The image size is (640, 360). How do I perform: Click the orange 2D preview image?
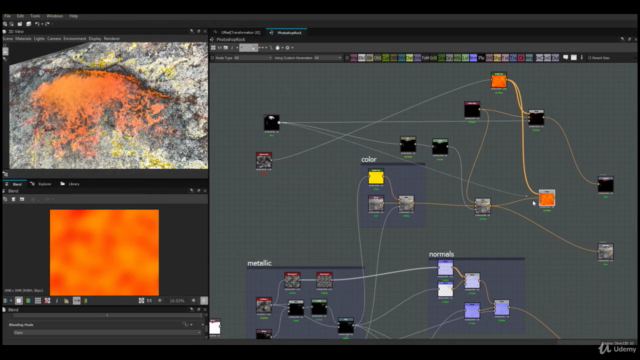coord(104,253)
